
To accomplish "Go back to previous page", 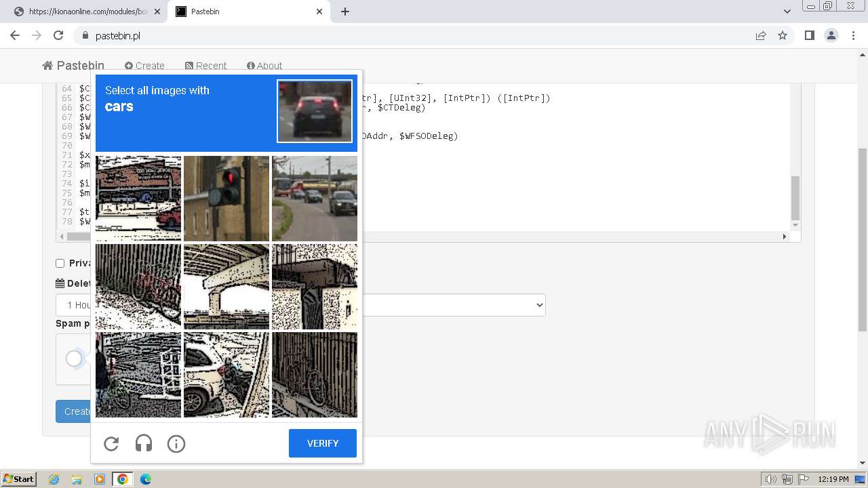I will tap(15, 35).
